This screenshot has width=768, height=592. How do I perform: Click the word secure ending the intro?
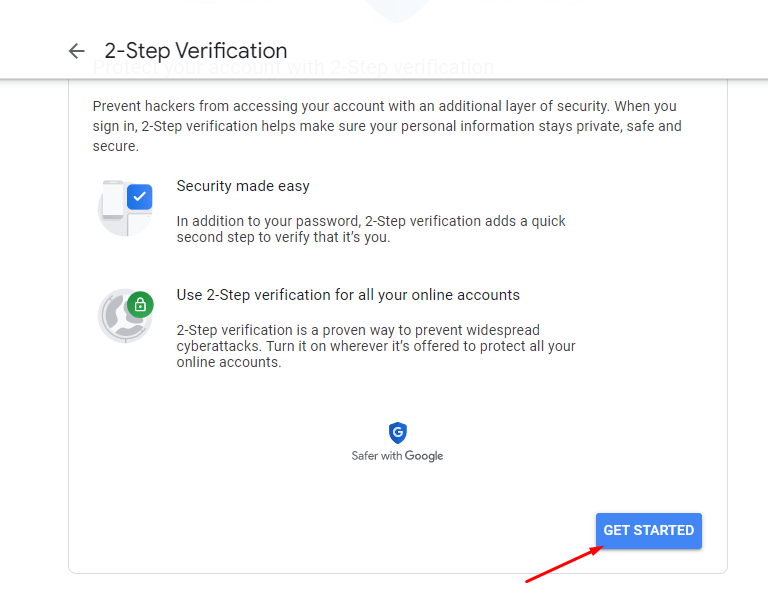click(x=116, y=146)
